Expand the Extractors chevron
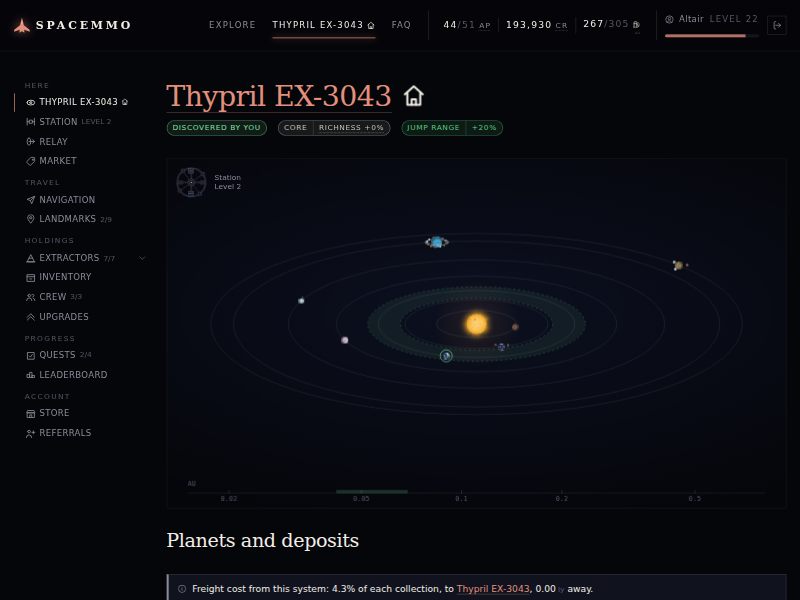The image size is (800, 600). pyautogui.click(x=142, y=258)
